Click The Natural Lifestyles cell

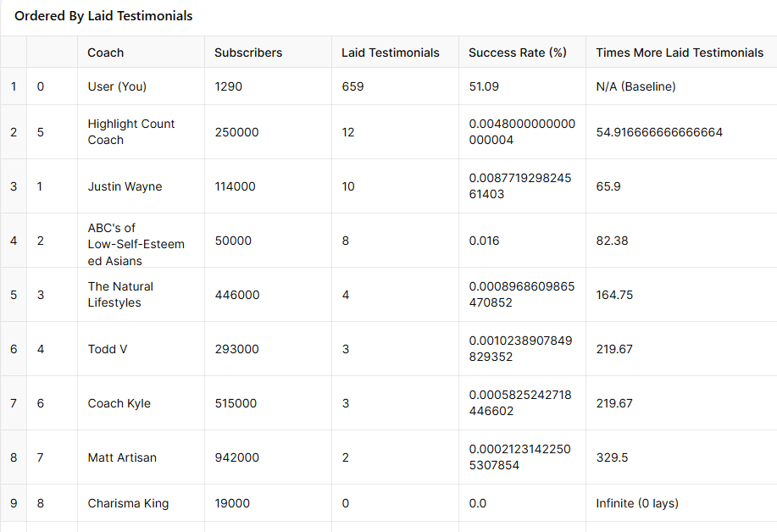pyautogui.click(x=120, y=295)
